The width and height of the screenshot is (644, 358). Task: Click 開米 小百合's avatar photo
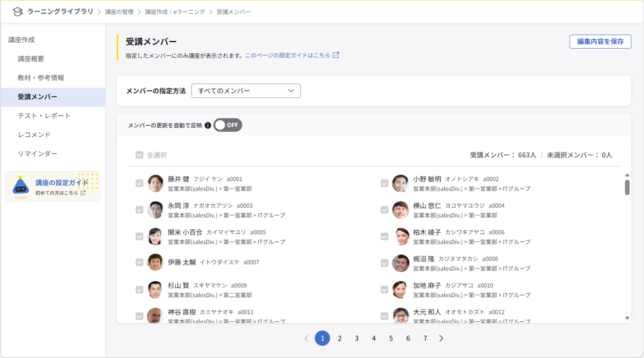[x=155, y=237]
